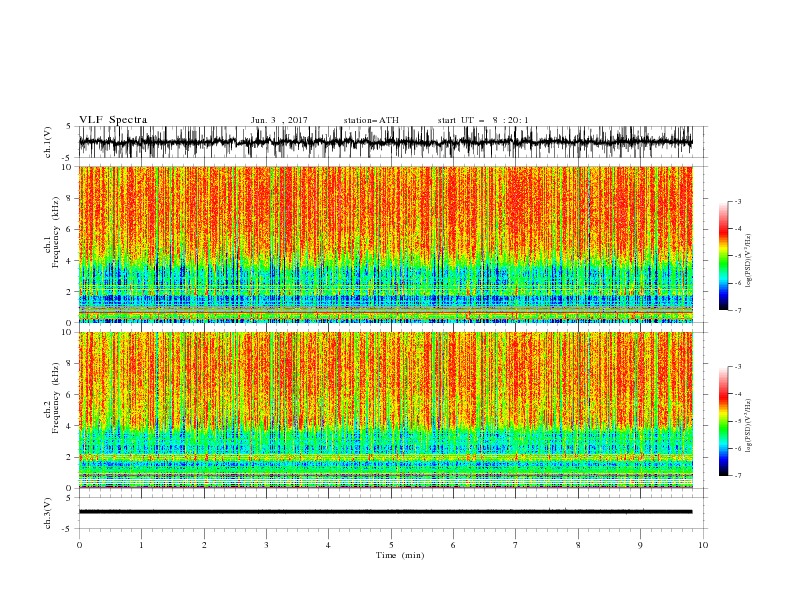
Task: Select the "start UT = 8 :20: 1" text
Action: point(483,120)
